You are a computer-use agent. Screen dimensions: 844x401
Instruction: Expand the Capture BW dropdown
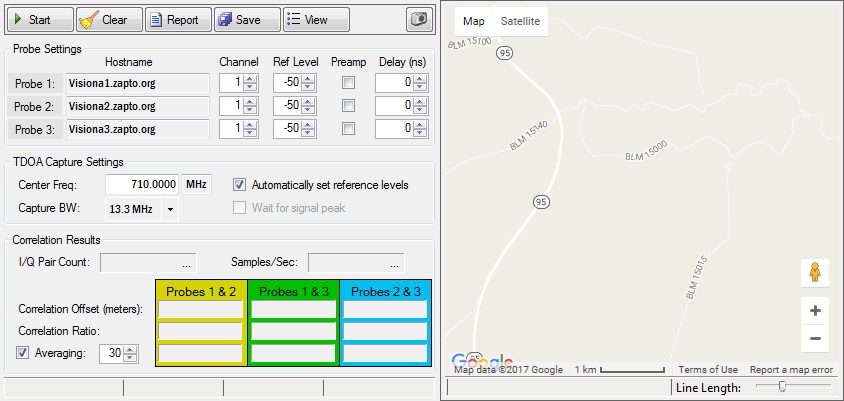click(170, 209)
